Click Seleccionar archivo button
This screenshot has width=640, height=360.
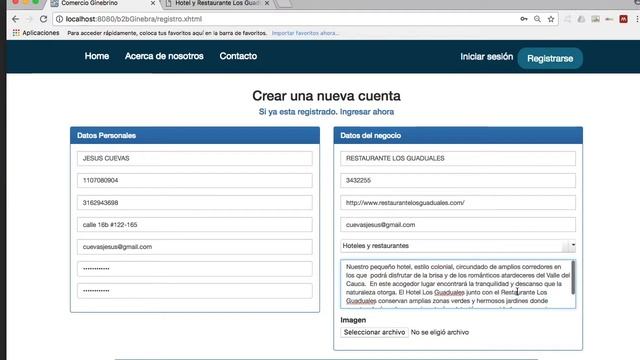(374, 332)
